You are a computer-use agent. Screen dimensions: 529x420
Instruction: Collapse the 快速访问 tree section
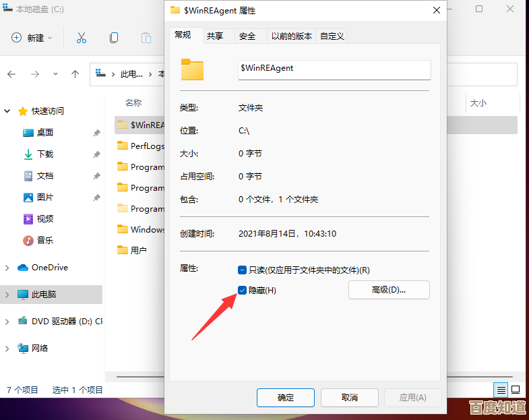coord(7,111)
